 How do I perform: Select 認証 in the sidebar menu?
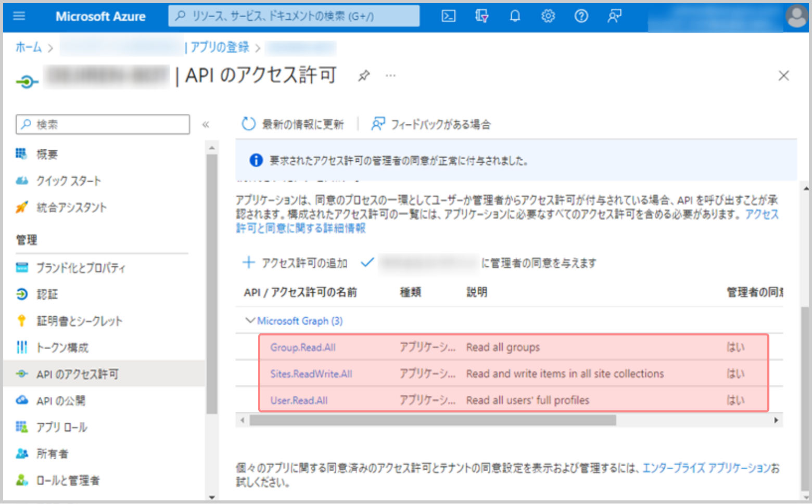(x=47, y=294)
